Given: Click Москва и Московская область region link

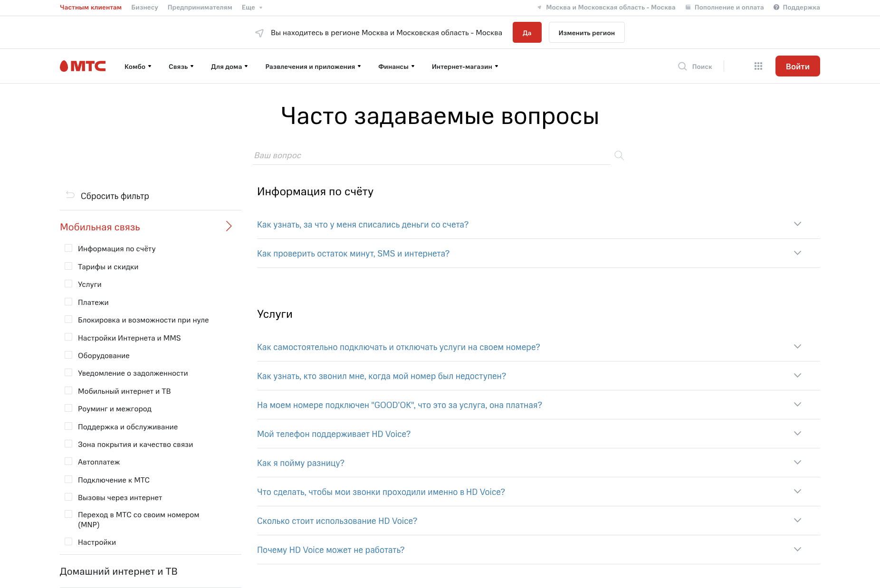Looking at the screenshot, I should (611, 7).
